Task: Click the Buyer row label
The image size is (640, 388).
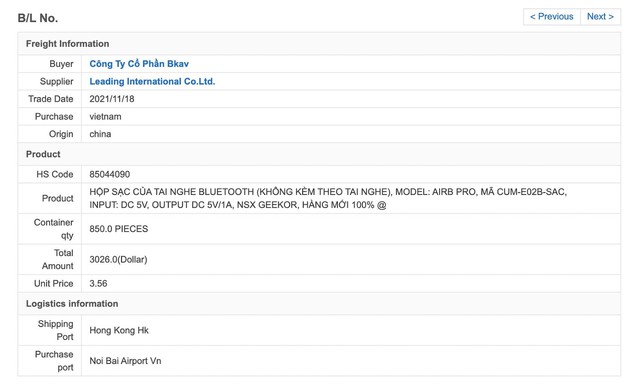Action: pos(61,64)
